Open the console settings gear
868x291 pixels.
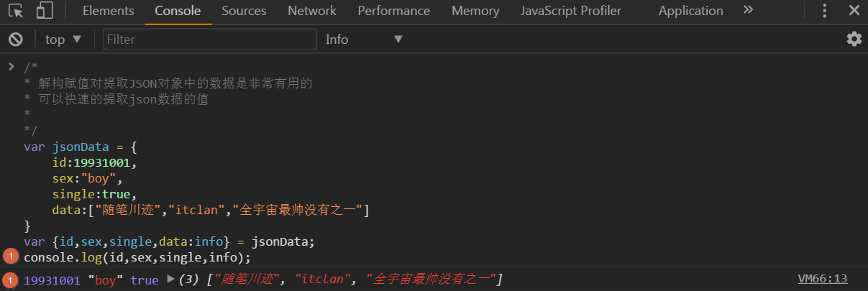[854, 40]
